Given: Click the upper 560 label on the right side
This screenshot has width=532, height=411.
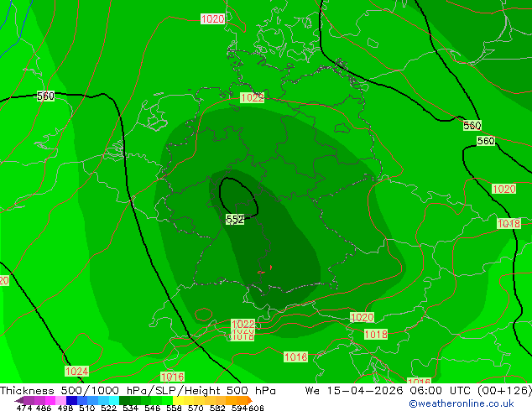Looking at the screenshot, I should (472, 126).
